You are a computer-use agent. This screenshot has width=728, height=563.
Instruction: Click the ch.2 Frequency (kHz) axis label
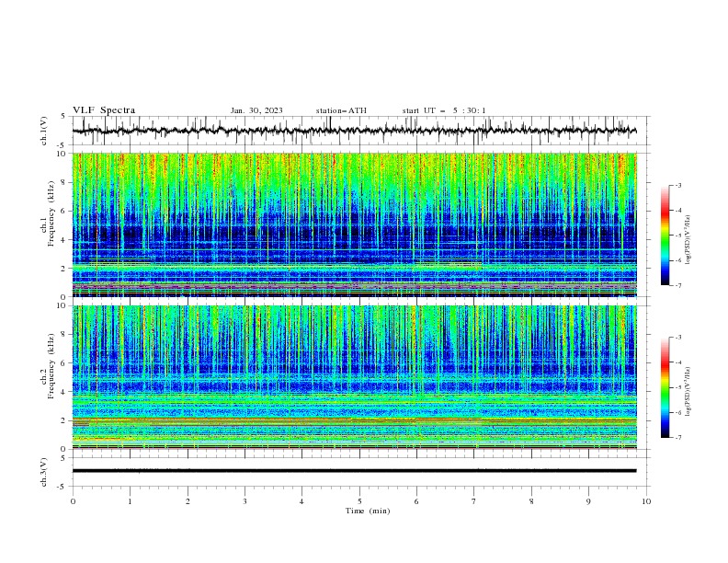48,365
